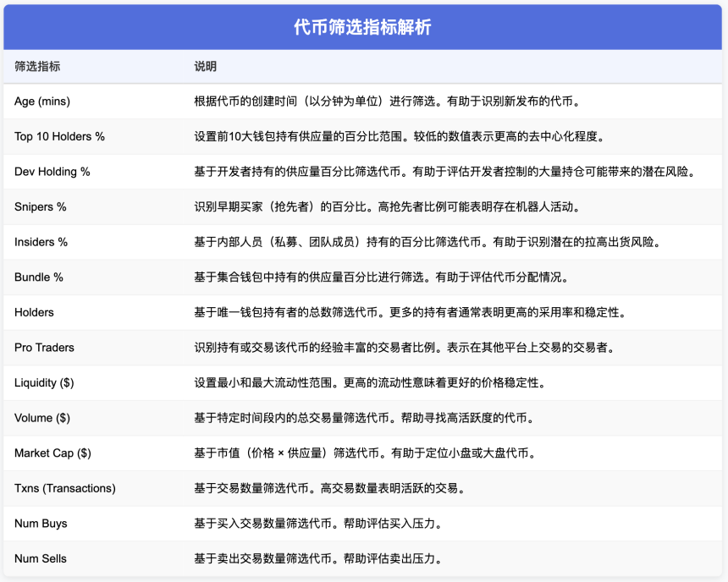
Task: Select the Num Sells indicator
Action: tap(41, 559)
